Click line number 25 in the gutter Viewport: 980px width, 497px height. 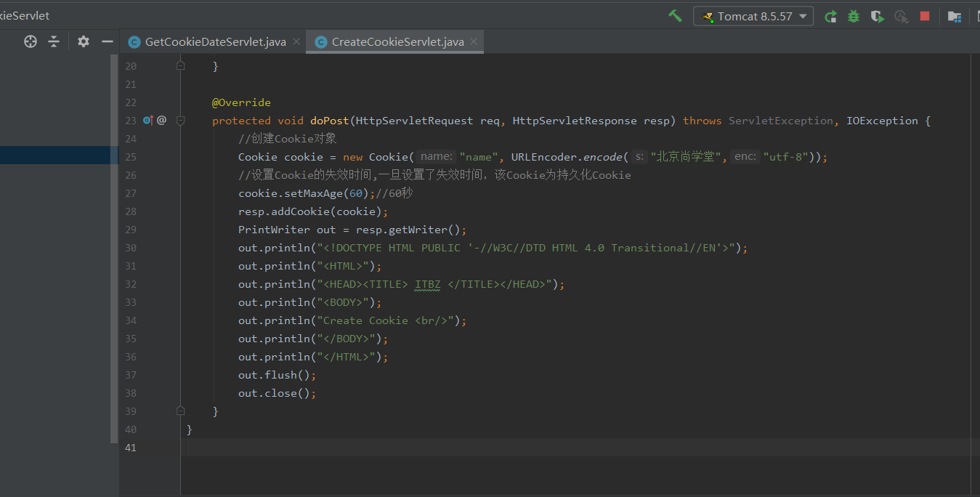click(131, 157)
